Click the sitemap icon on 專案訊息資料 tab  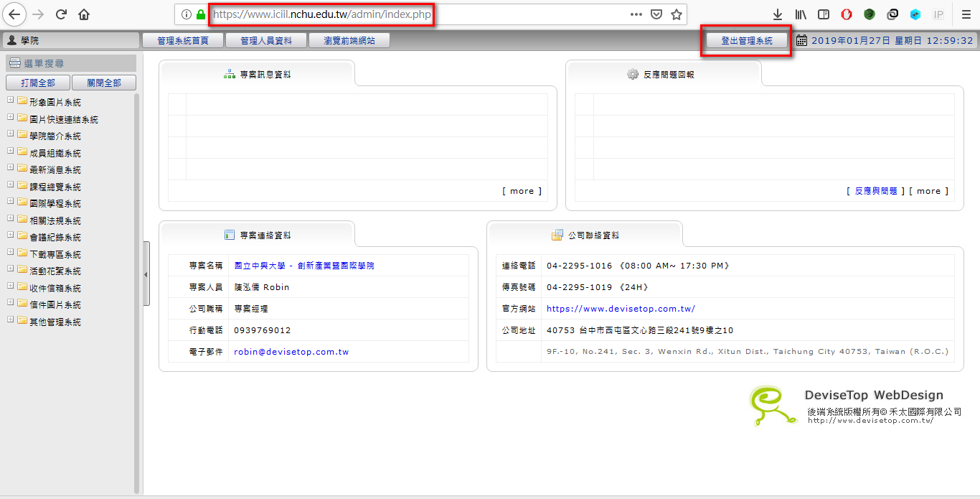pos(230,74)
